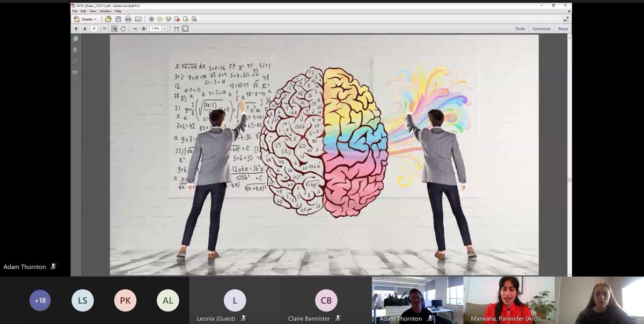Open the Edit menu
The image size is (644, 324).
pos(83,11)
